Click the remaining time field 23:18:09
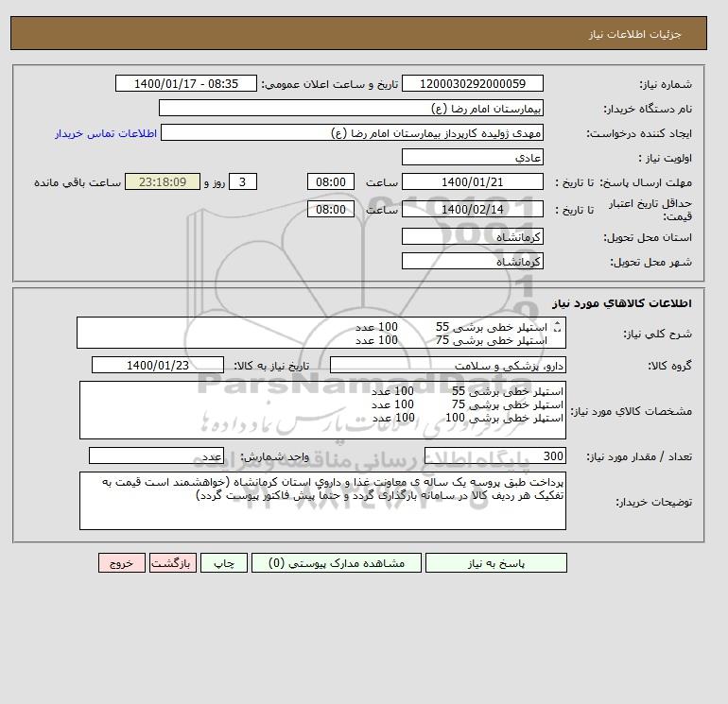This screenshot has height=704, width=728. tap(163, 182)
